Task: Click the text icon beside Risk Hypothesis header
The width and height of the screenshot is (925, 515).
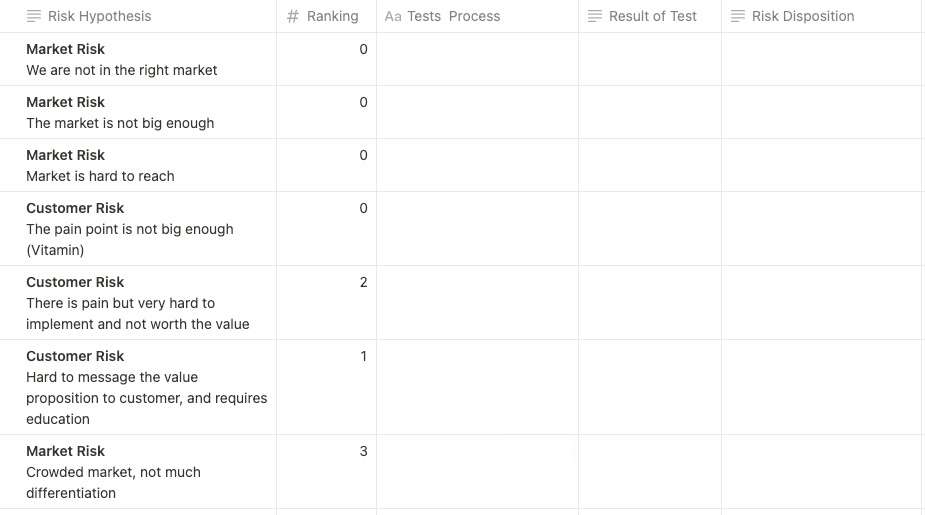Action: 34,16
